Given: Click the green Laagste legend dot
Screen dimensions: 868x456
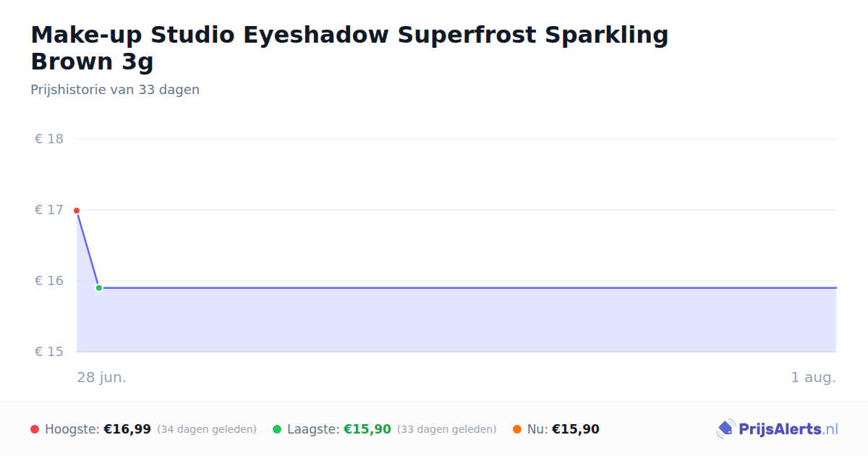Looking at the screenshot, I should [277, 429].
